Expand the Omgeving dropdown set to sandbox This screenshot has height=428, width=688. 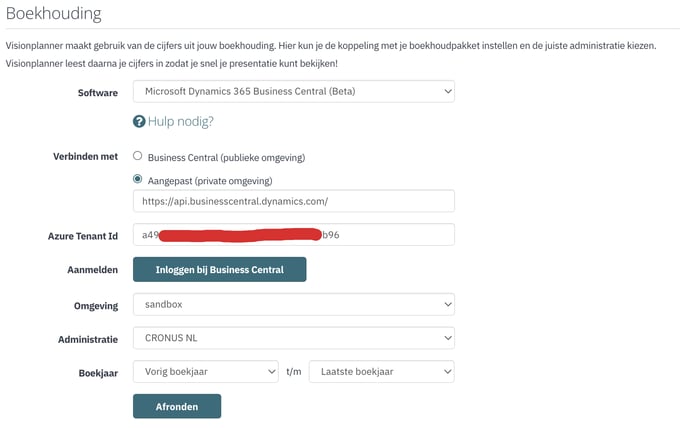point(294,305)
